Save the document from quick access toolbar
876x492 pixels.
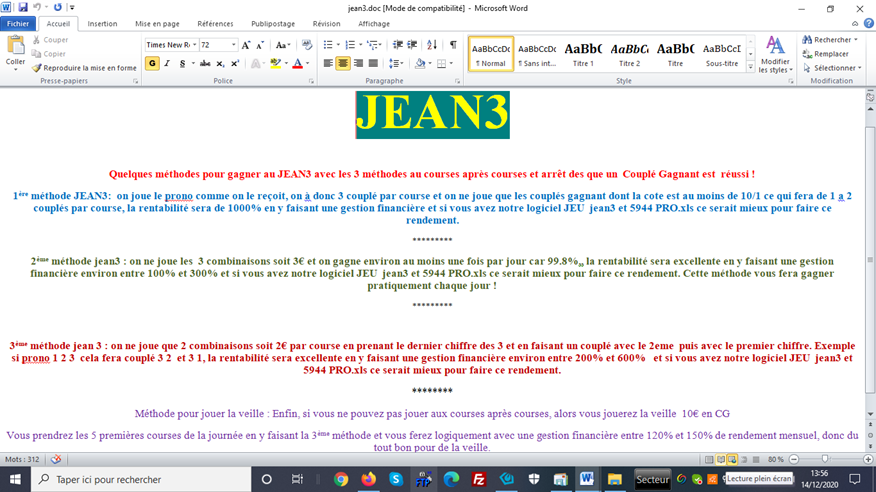(x=23, y=7)
